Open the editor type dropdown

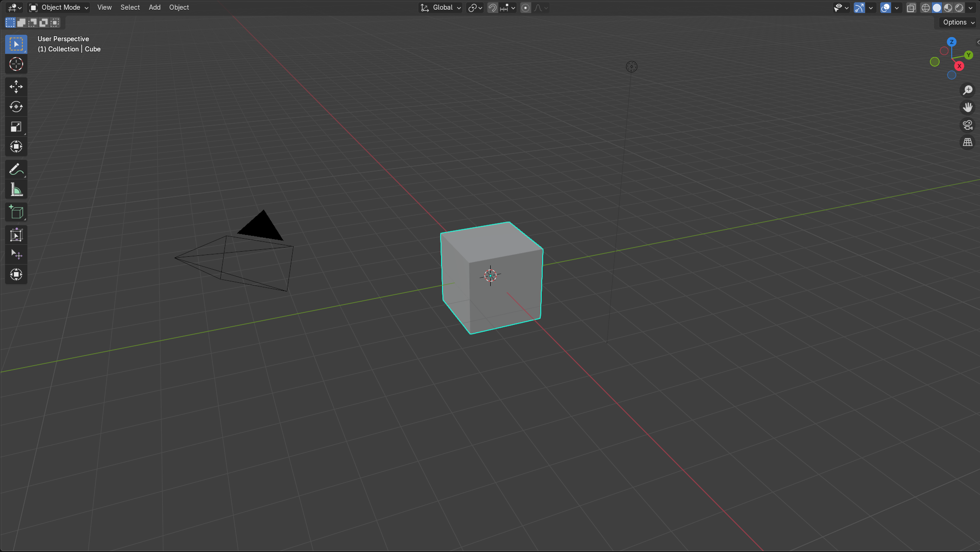15,7
